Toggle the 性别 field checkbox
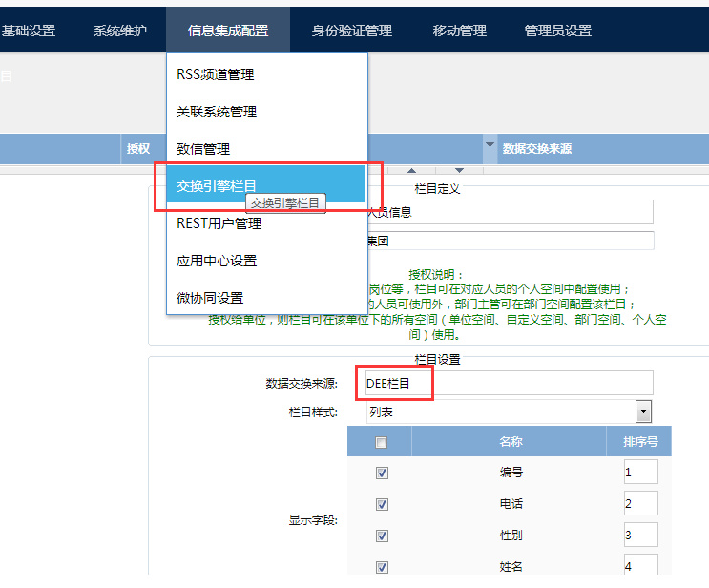Viewport: 709px width, 588px height. coord(382,535)
